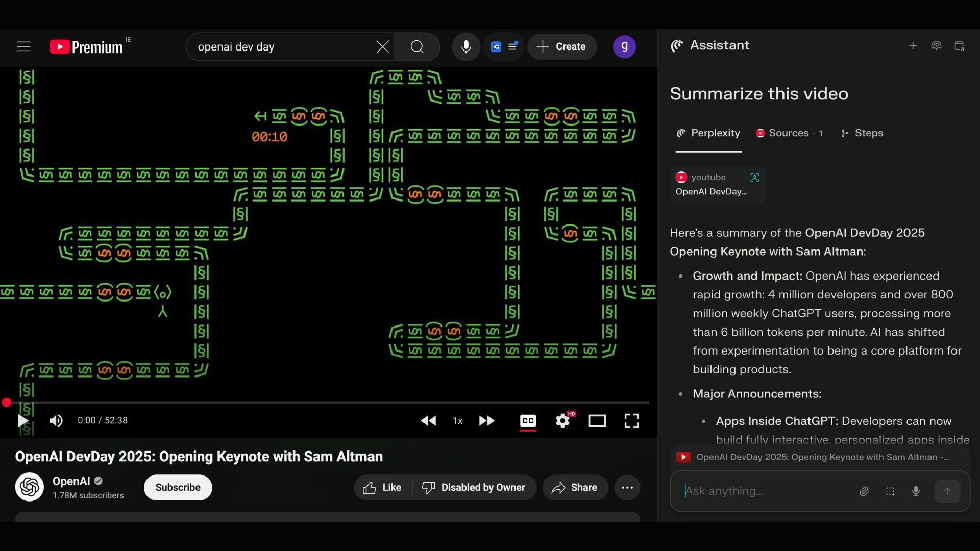The height and width of the screenshot is (551, 980).
Task: Switch to the Sources tab
Action: [x=789, y=133]
